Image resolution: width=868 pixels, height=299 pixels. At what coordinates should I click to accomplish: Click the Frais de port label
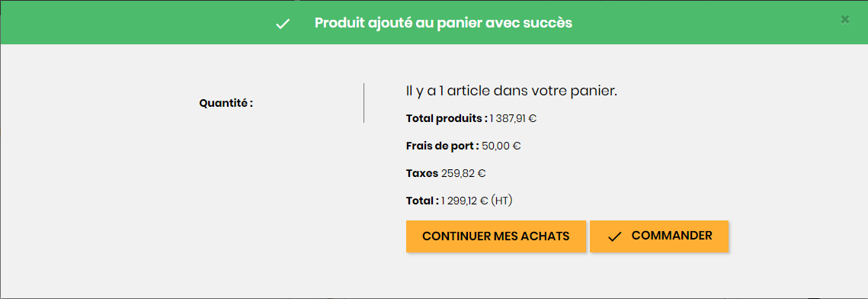click(443, 146)
